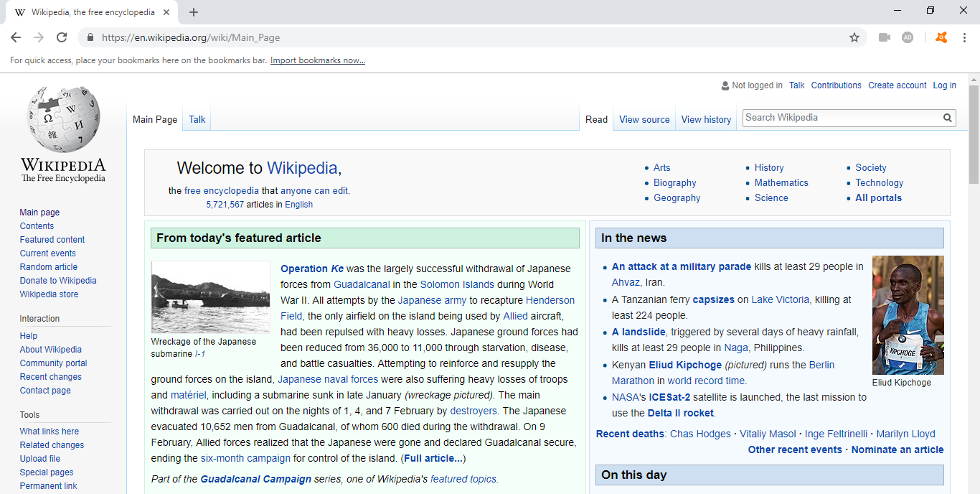Screen dimensions: 980x494
Task: Click the AD extension icon
Action: [x=908, y=37]
